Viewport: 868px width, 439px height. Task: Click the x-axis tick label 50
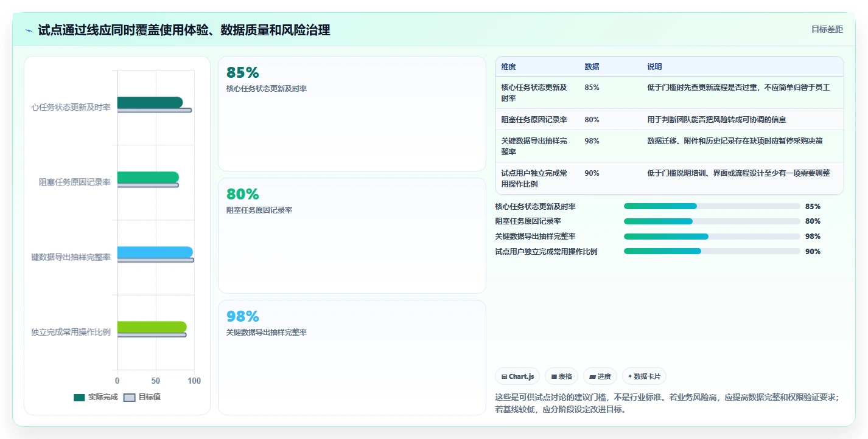pyautogui.click(x=156, y=381)
